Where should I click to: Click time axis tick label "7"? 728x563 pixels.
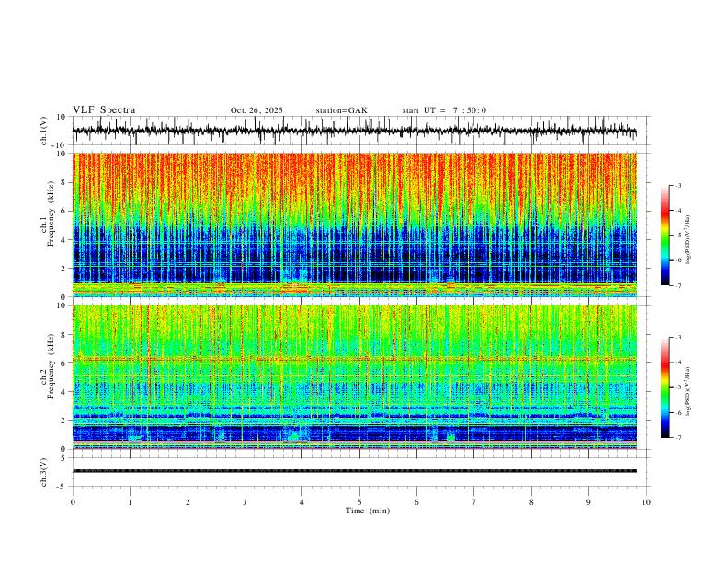(474, 502)
